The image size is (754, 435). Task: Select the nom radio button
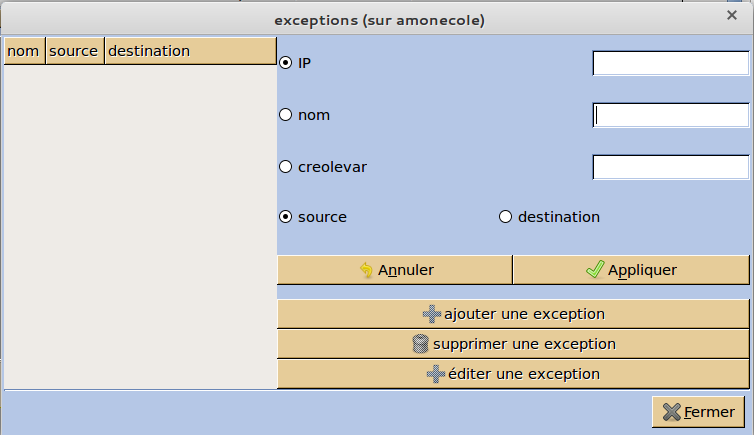(286, 115)
